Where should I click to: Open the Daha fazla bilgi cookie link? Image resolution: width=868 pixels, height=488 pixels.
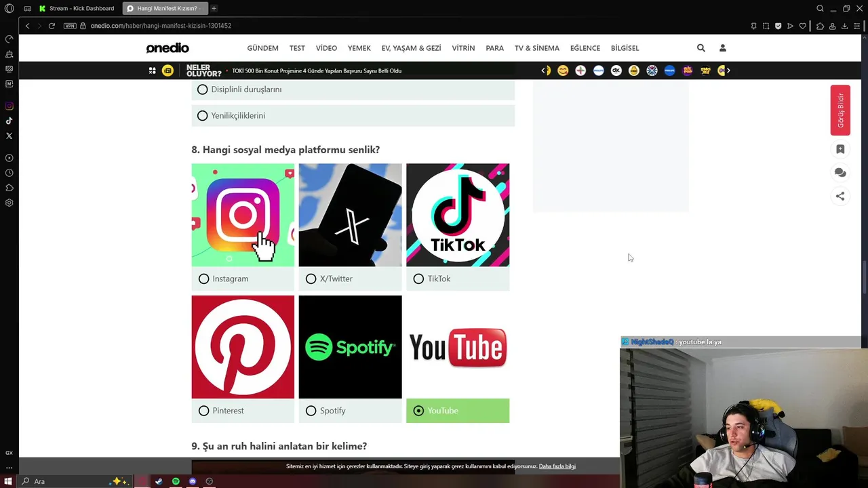pyautogui.click(x=557, y=466)
